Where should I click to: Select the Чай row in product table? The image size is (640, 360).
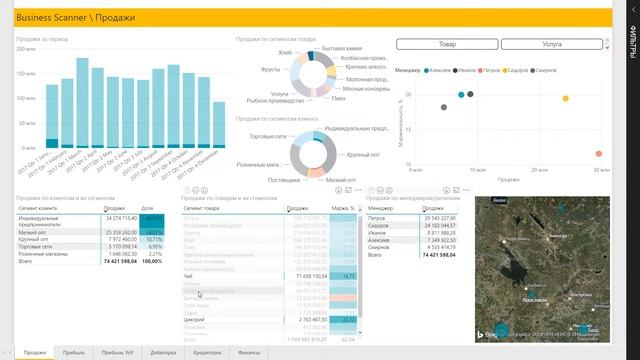(x=269, y=276)
